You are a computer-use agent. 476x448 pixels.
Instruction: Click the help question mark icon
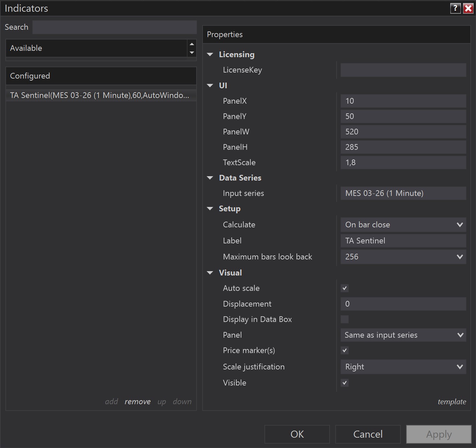[x=455, y=8]
